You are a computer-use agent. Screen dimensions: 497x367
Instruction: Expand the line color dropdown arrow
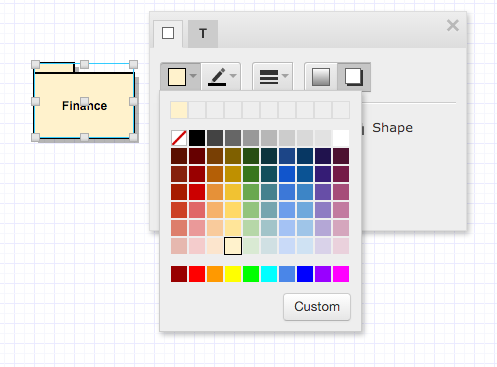coord(233,76)
